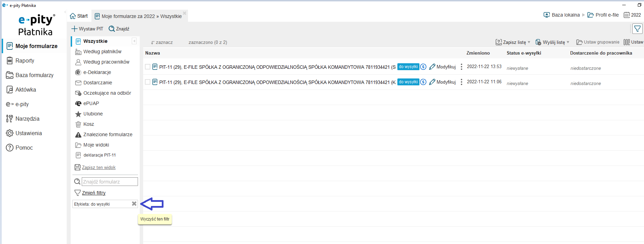Go to Aktówka section

click(x=21, y=90)
